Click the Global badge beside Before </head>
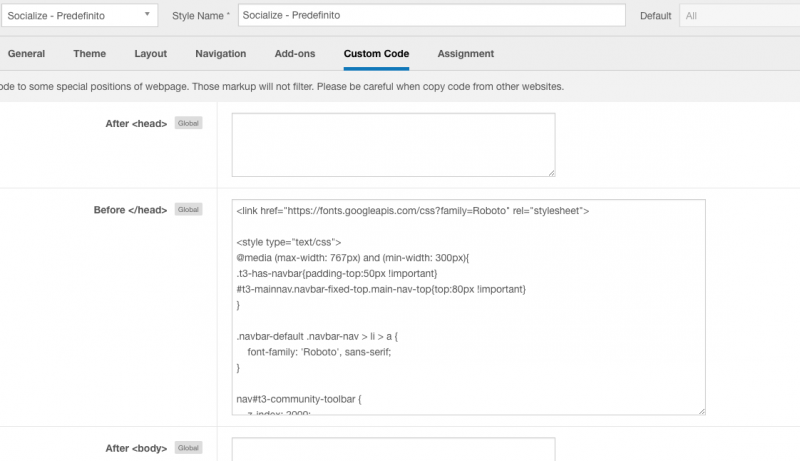This screenshot has height=461, width=800. tap(188, 210)
